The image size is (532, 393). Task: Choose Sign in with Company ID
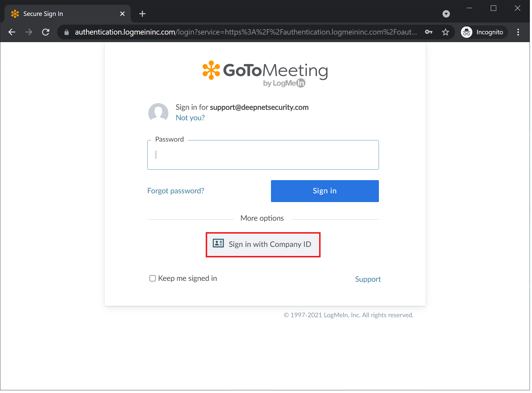pos(263,244)
